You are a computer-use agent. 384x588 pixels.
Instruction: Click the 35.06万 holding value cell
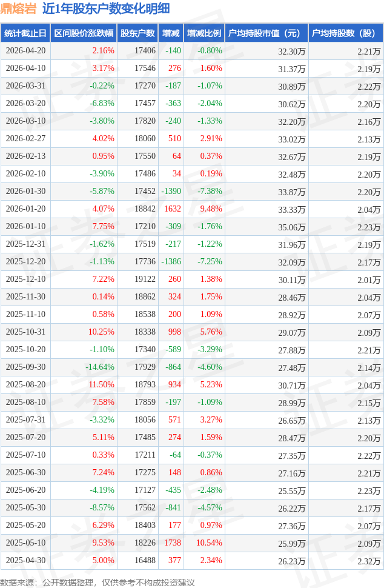pos(291,227)
